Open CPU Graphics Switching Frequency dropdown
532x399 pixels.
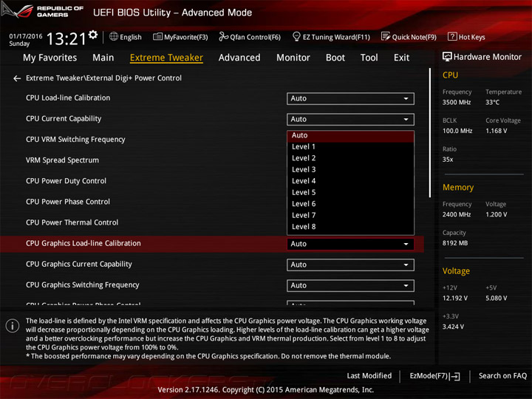click(350, 285)
